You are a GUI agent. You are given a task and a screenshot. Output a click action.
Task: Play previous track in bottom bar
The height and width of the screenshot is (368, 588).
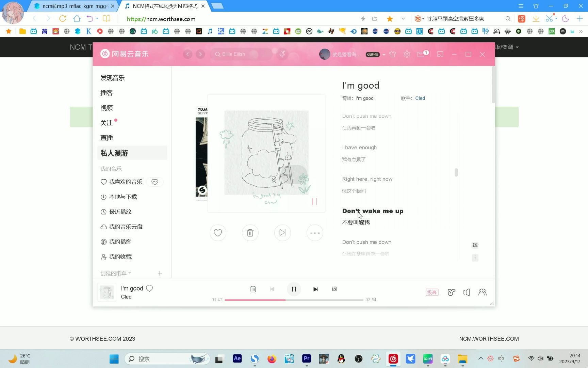(272, 289)
